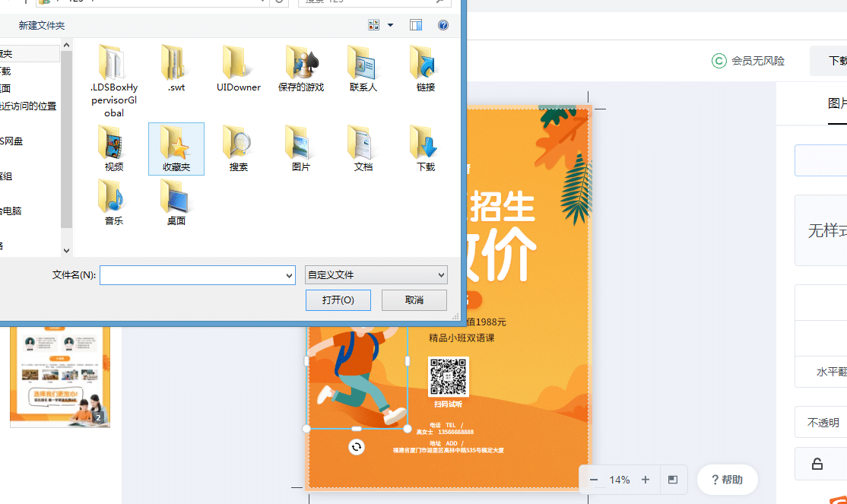Toggle the preview pane button
The width and height of the screenshot is (847, 504).
pos(415,25)
